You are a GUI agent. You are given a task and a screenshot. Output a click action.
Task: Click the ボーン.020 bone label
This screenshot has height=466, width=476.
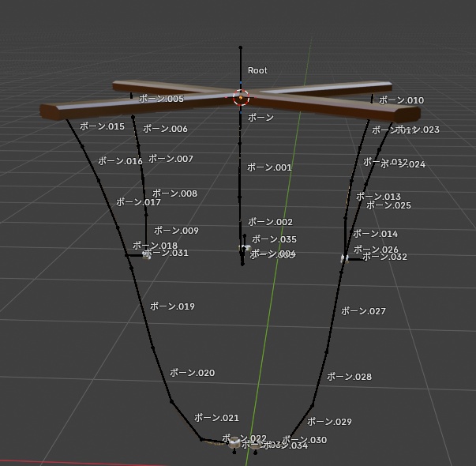pyautogui.click(x=192, y=373)
